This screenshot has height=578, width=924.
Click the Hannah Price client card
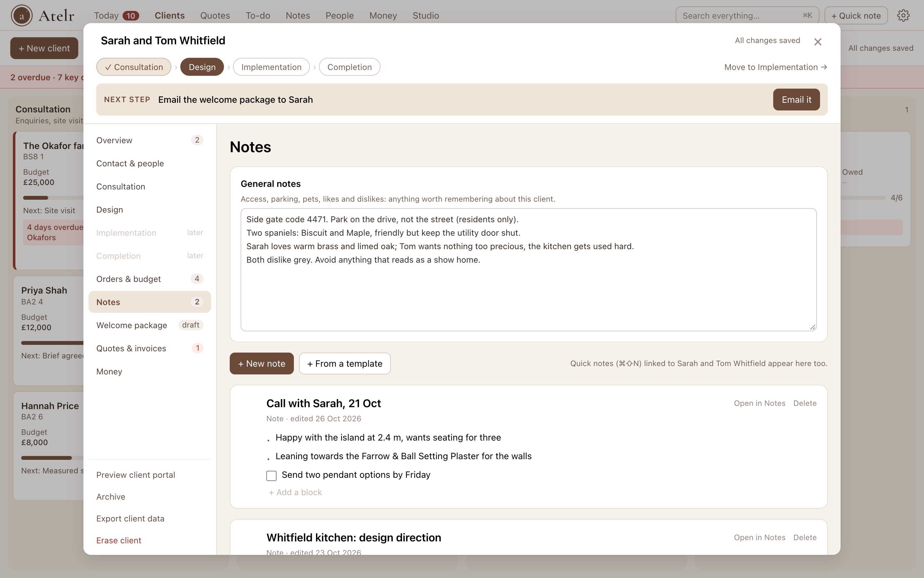[48, 446]
